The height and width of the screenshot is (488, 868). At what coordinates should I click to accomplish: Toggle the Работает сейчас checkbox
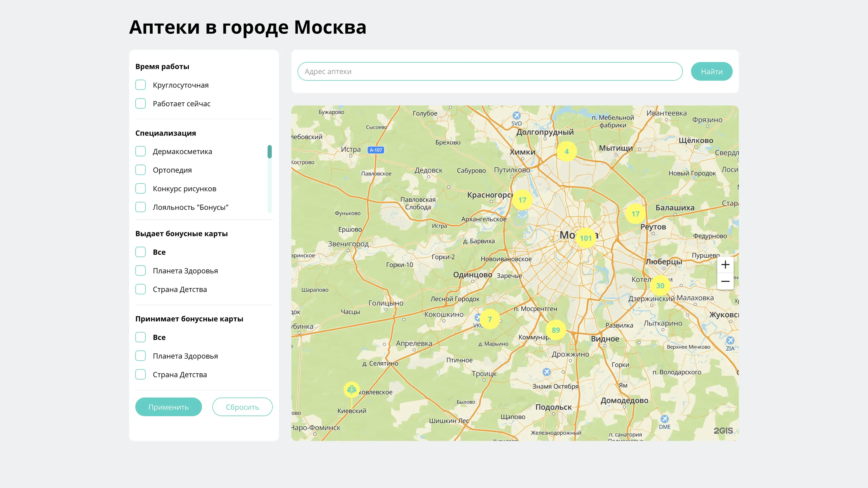click(x=141, y=103)
